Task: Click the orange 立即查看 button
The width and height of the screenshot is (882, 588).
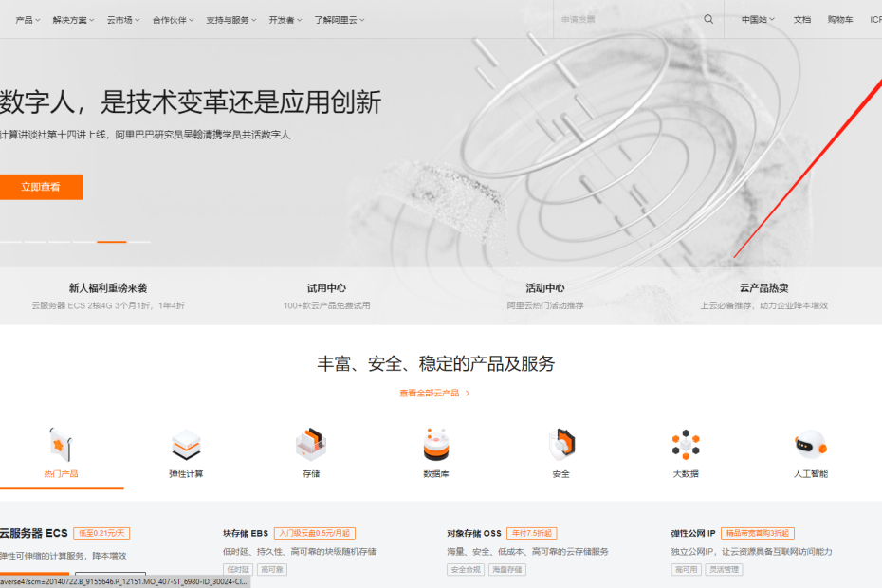Action: (x=41, y=187)
